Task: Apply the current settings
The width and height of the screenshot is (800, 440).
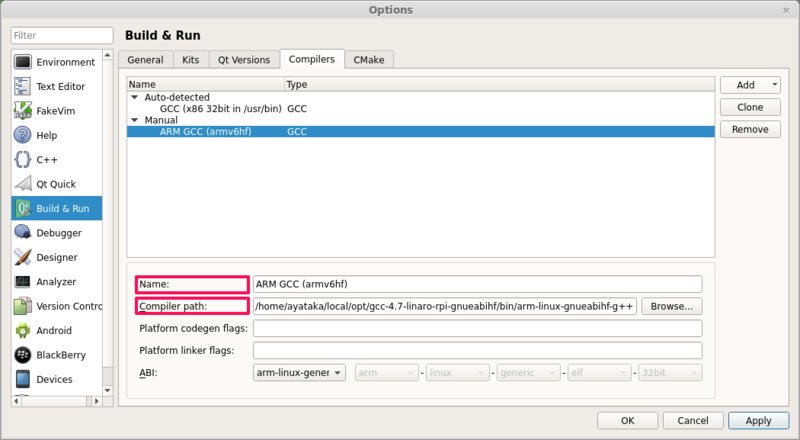Action: (x=758, y=421)
